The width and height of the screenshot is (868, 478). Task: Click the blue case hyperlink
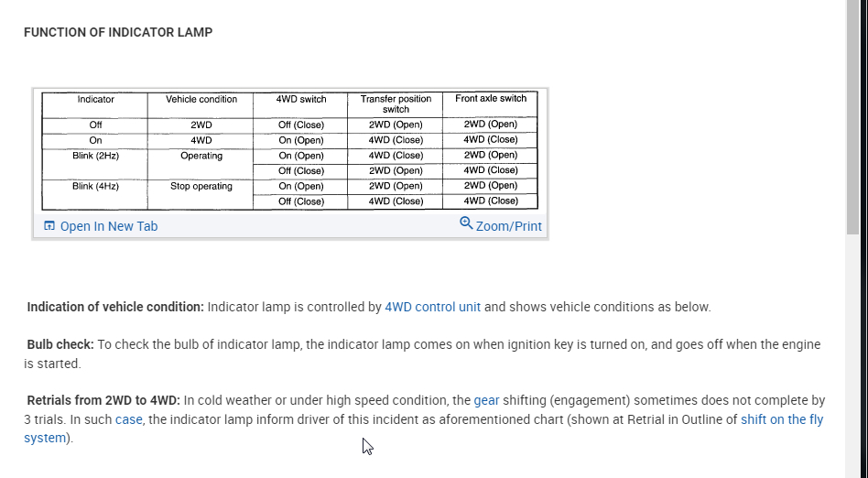pos(128,419)
